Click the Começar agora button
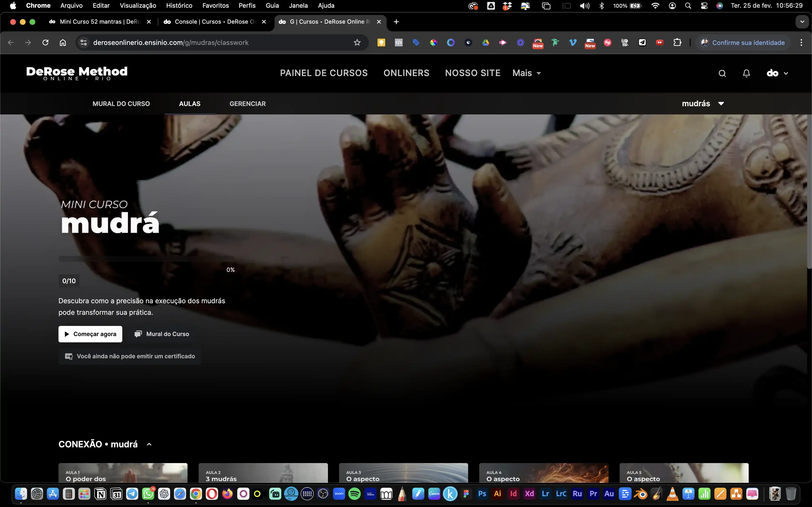This screenshot has width=812, height=507. (x=90, y=334)
